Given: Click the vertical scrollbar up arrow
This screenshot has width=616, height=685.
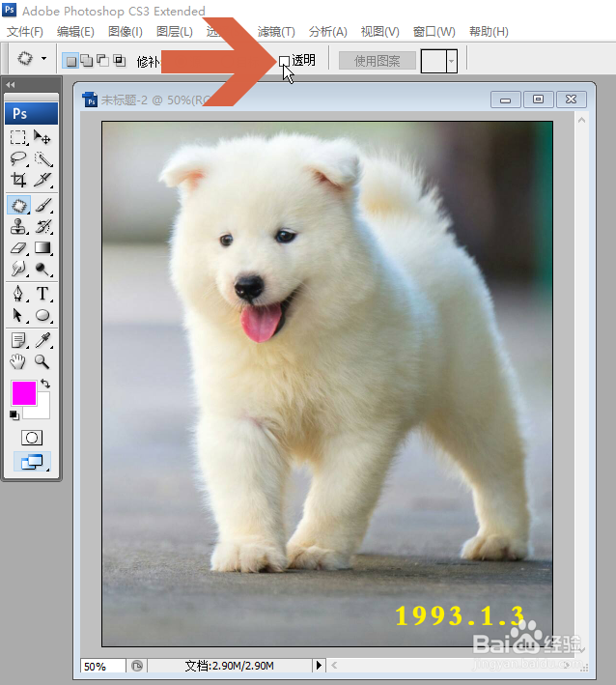Looking at the screenshot, I should (581, 120).
